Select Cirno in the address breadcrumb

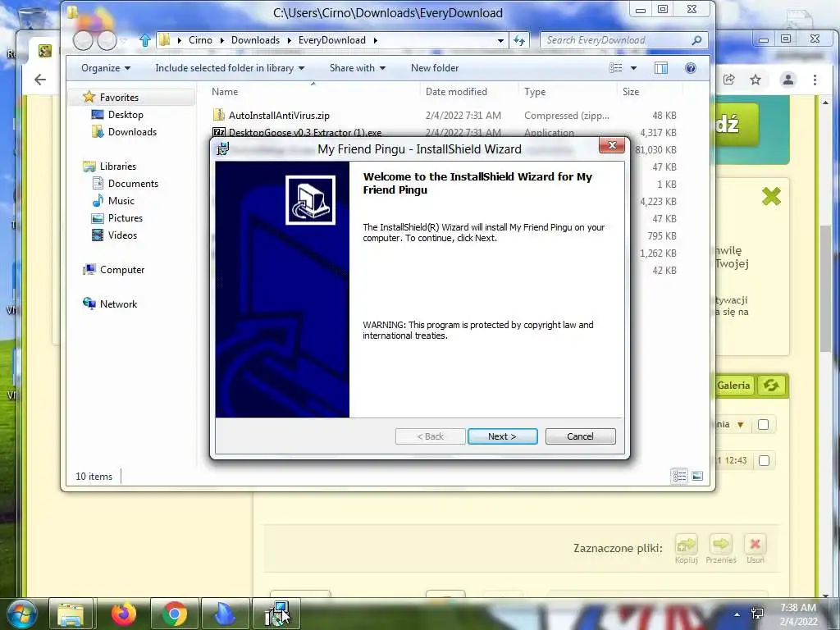[x=200, y=40]
